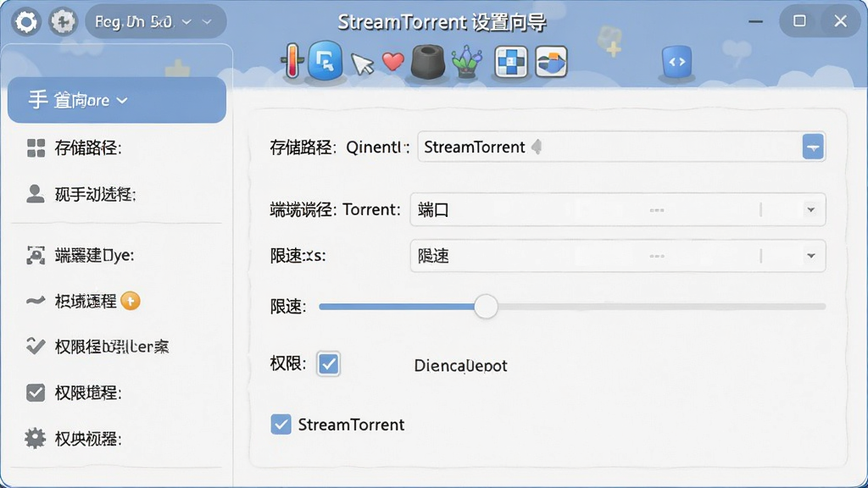
Task: Click the gear icon in the title bar
Action: pos(26,22)
